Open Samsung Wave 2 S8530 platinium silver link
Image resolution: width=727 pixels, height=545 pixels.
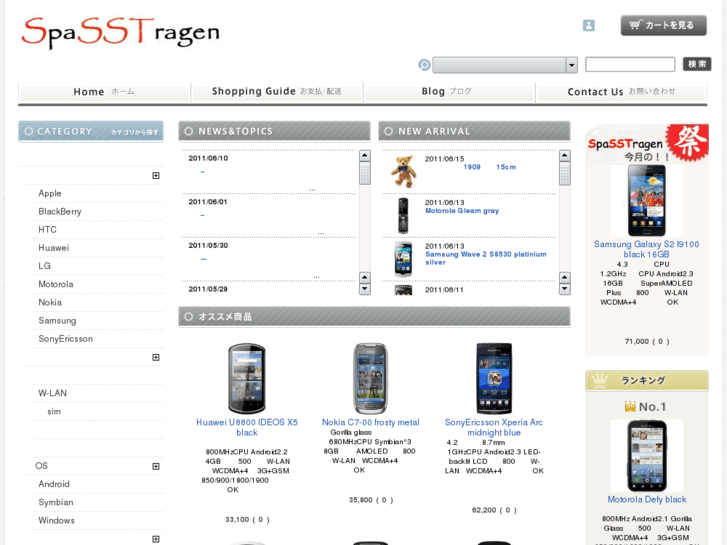coord(485,258)
